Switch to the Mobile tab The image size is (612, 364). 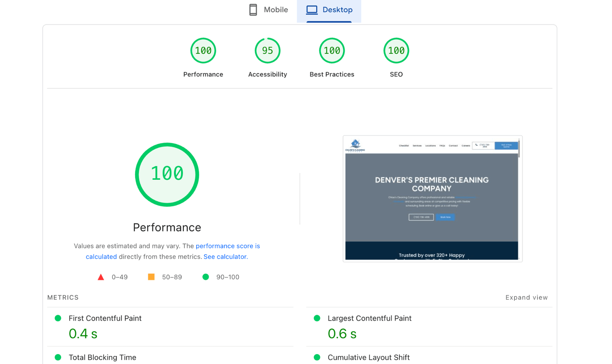[268, 10]
